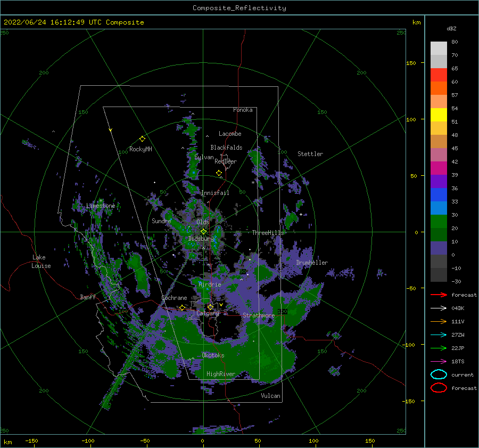This screenshot has height=448, width=479.
Task: Click the white 04DK arrow legend icon
Action: coord(439,308)
